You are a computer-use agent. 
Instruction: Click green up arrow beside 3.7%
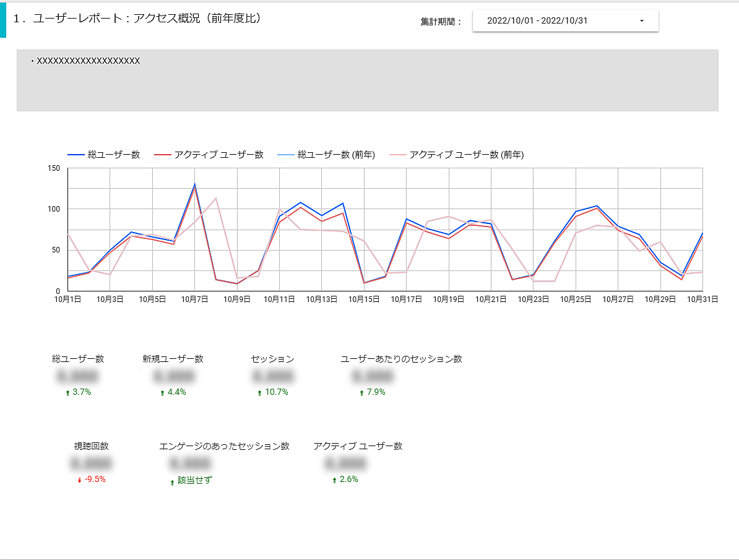click(67, 393)
